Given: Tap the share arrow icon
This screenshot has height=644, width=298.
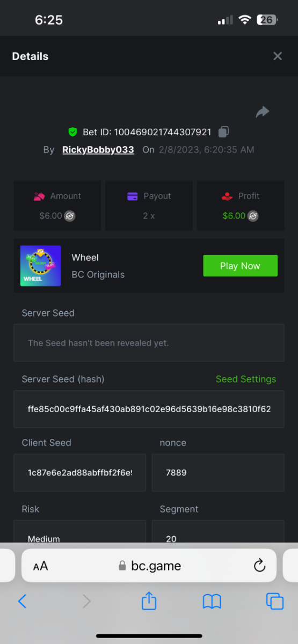Looking at the screenshot, I should (x=262, y=112).
